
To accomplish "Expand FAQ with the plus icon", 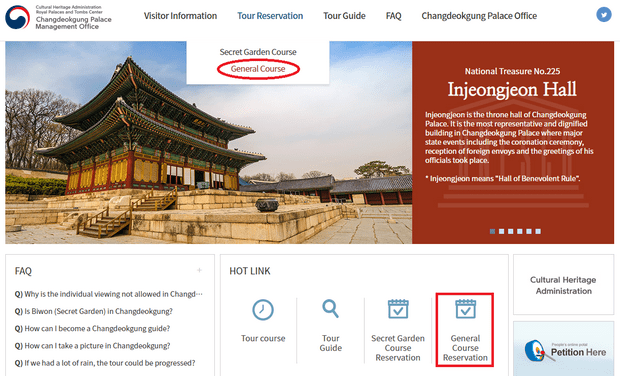I will 199,270.
